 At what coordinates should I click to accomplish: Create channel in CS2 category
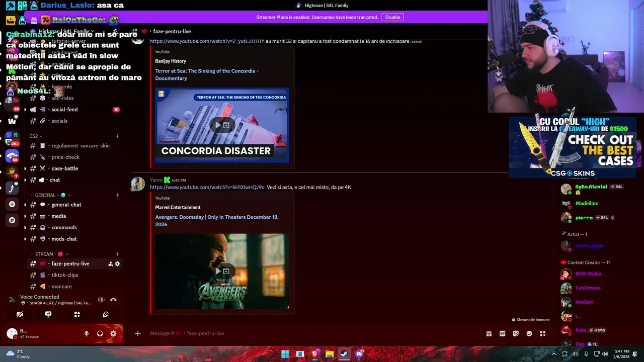[117, 136]
